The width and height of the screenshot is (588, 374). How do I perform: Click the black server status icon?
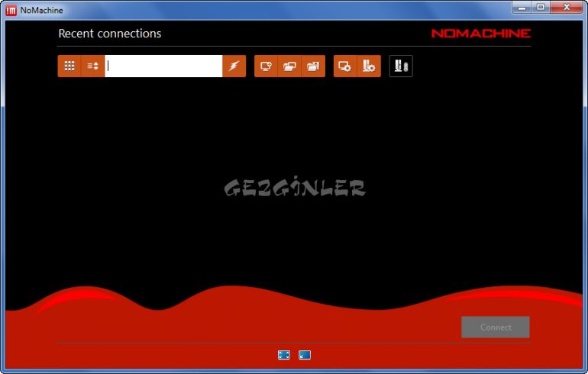[x=401, y=66]
